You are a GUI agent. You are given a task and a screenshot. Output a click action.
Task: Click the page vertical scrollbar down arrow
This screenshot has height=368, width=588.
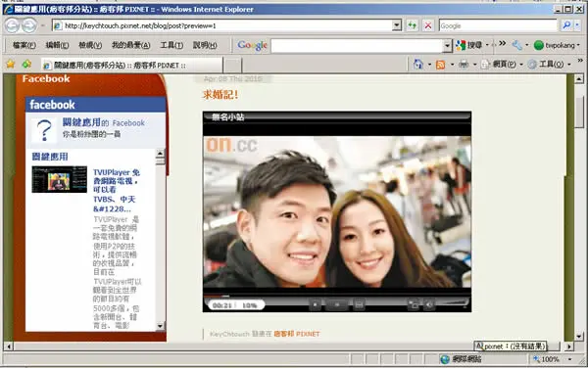(579, 336)
